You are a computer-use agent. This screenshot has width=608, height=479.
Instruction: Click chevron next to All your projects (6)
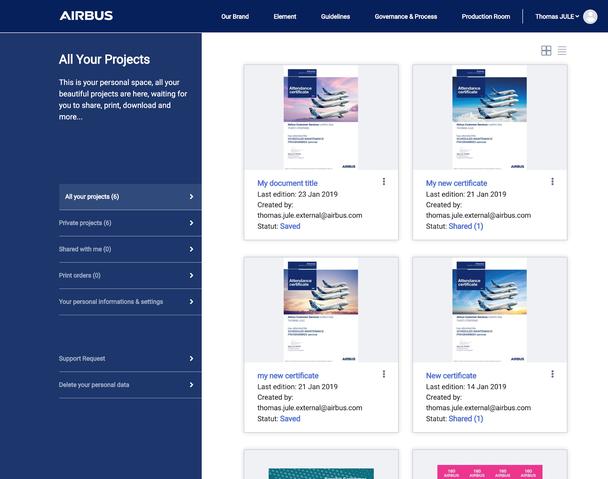(x=191, y=197)
